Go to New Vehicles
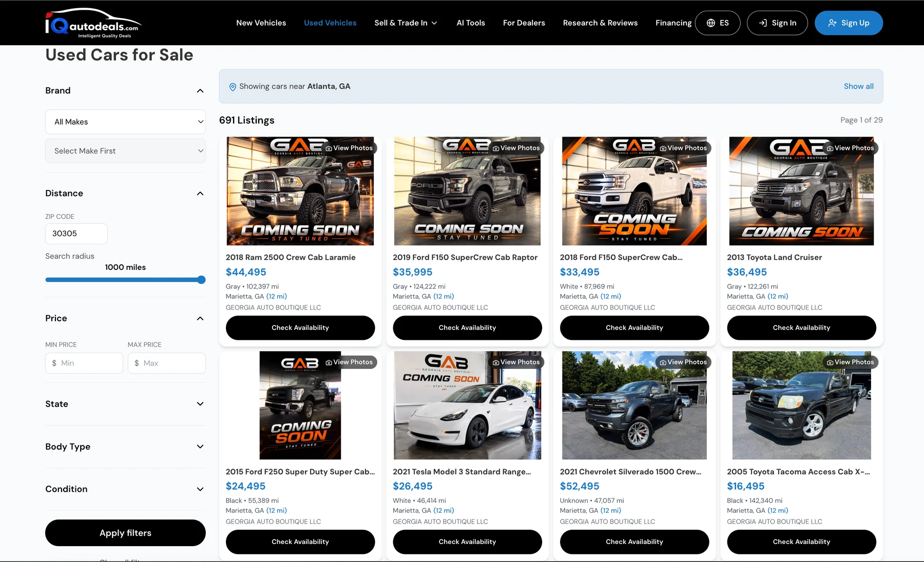The width and height of the screenshot is (924, 562). 261,23
